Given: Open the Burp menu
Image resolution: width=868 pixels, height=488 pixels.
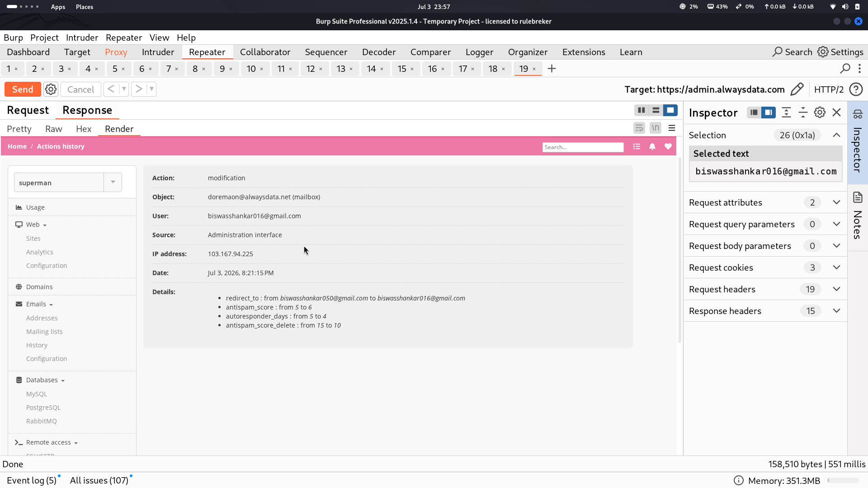Looking at the screenshot, I should [x=13, y=38].
